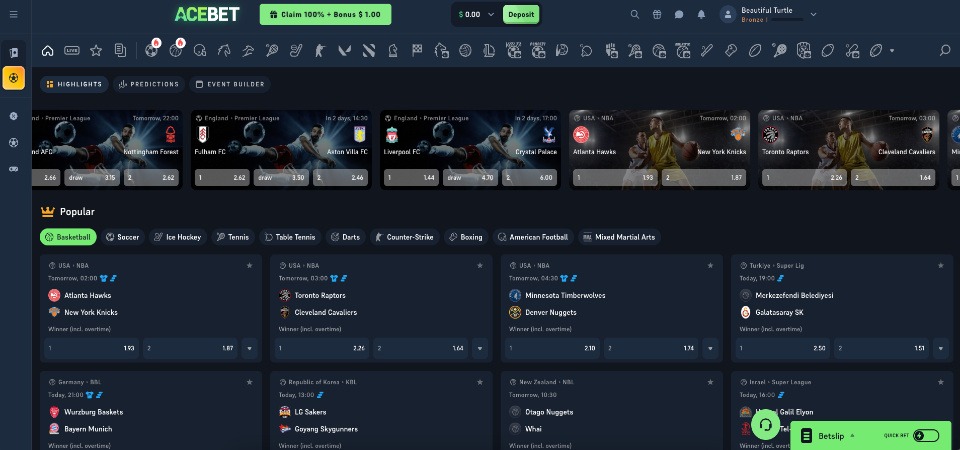
Task: Open the notifications bell
Action: click(702, 15)
